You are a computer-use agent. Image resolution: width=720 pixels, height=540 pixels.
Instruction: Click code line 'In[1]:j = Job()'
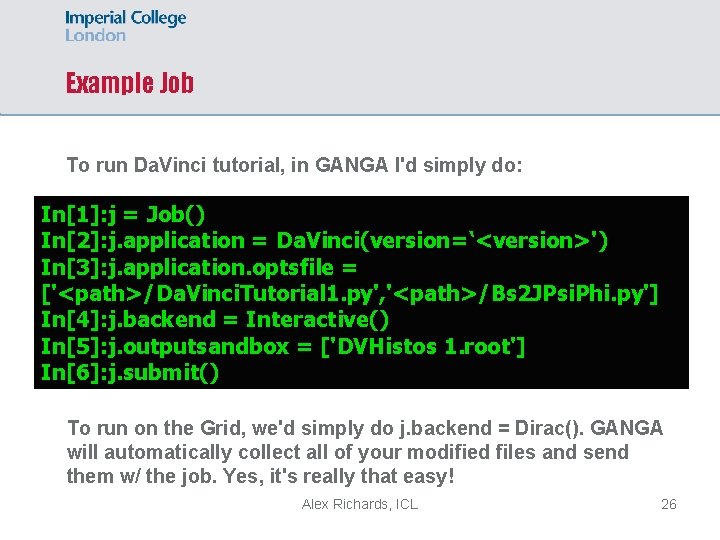123,215
